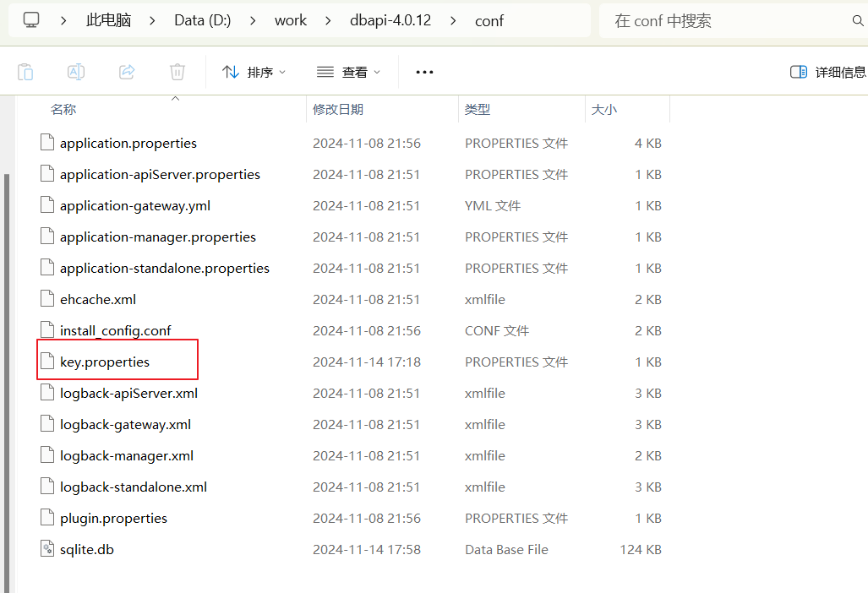Screen dimensions: 868x593
Task: Click the file icon of application-gateway.yml
Action: pos(47,205)
